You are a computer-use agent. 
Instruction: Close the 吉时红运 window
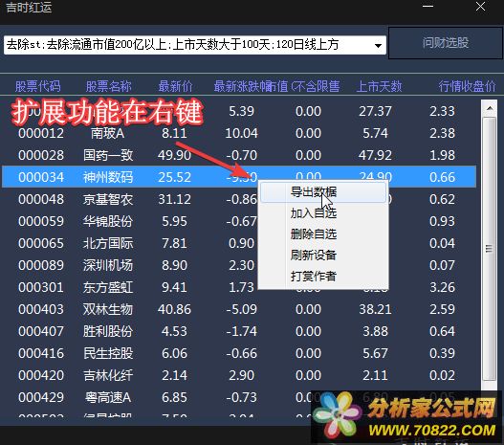point(480,7)
